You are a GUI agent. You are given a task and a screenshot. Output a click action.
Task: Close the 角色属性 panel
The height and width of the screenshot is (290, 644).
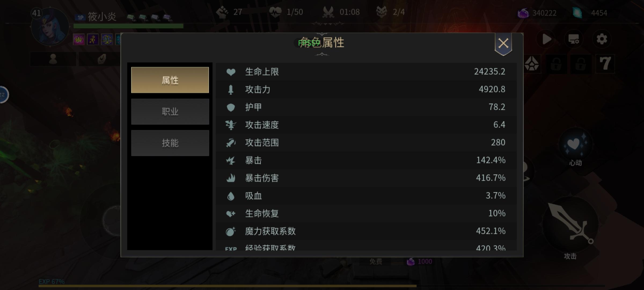coord(503,44)
